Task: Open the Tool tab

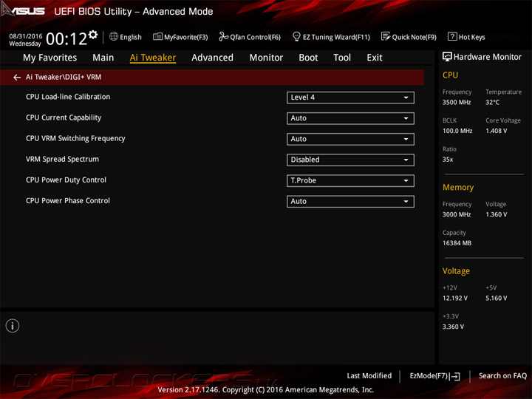Action: (342, 58)
